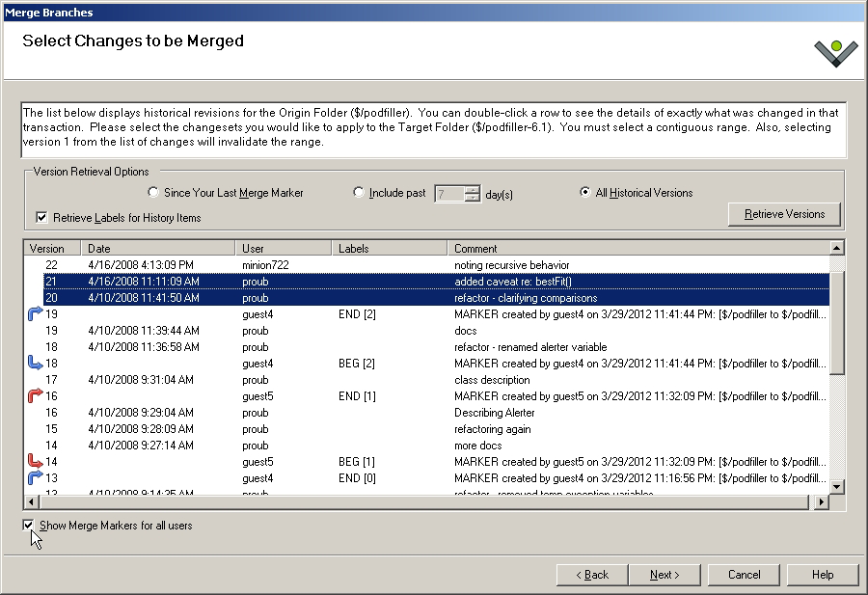Screen dimensions: 868x595
Task: Uncheck 'Show Merge Markers for all users'
Action: tap(29, 526)
